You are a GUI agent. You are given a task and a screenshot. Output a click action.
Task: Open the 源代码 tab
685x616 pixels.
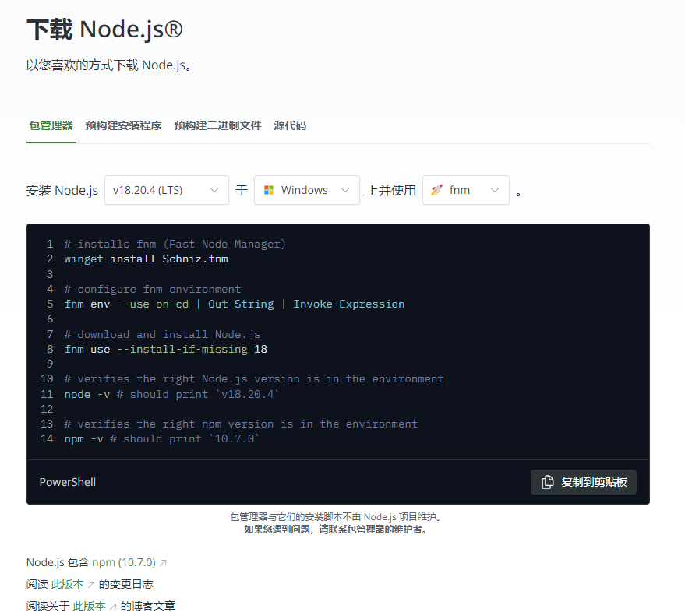290,125
